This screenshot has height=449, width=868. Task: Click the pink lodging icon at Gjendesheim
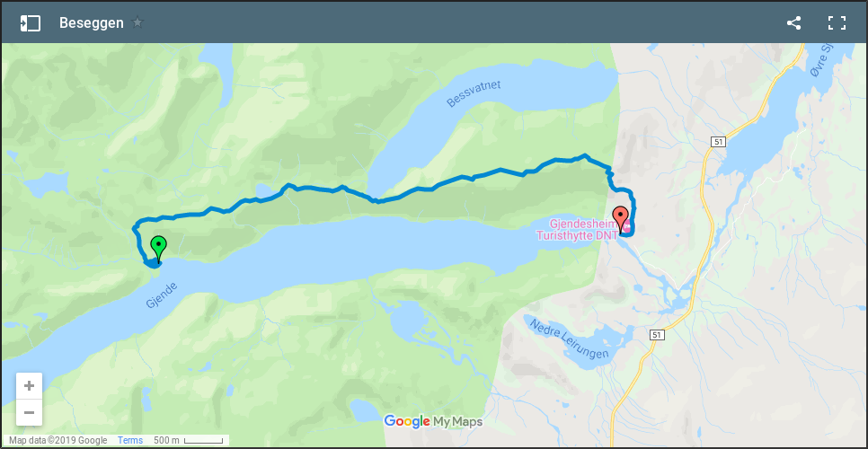coord(627,226)
